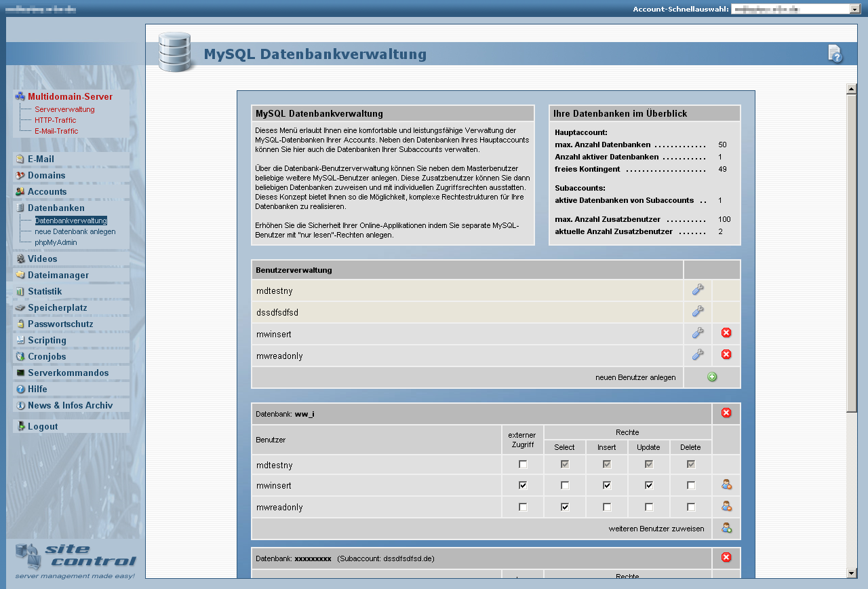The width and height of the screenshot is (868, 589).
Task: Open neue Datenbank anlegen submenu
Action: (75, 231)
